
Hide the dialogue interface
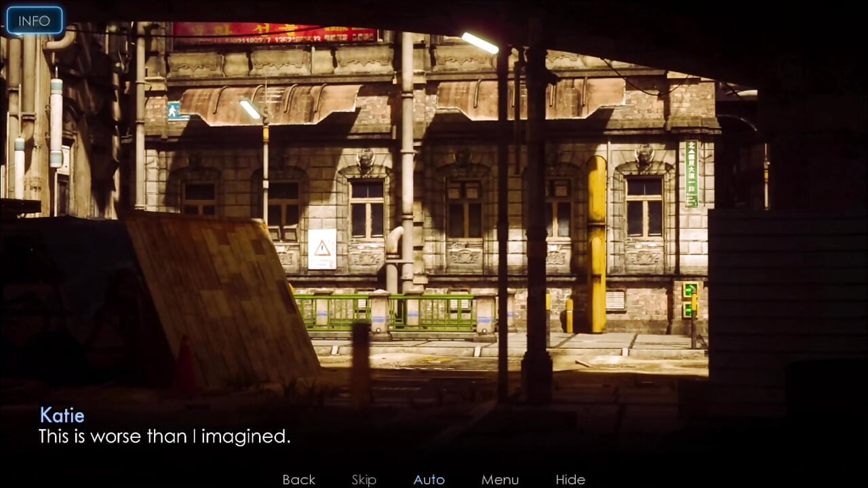point(570,479)
